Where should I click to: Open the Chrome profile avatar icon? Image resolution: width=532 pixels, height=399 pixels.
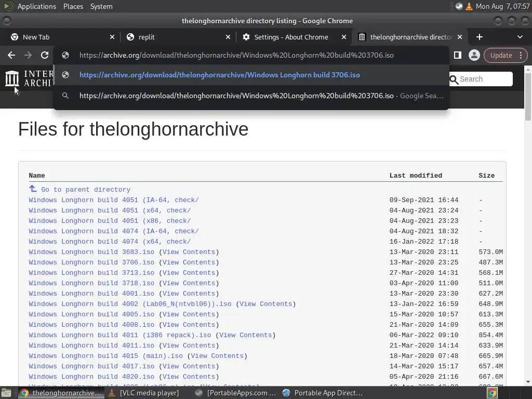[474, 55]
